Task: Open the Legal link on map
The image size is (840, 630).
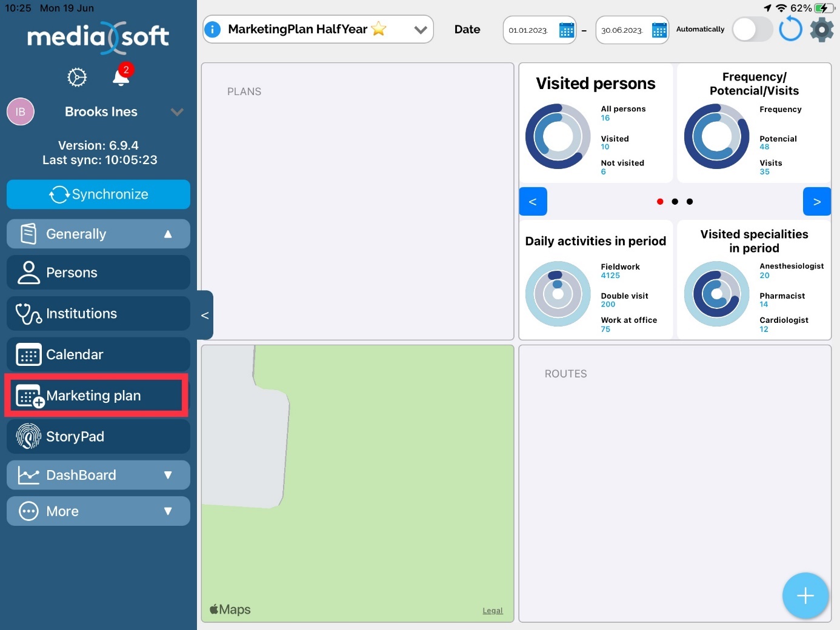Action: coord(492,611)
